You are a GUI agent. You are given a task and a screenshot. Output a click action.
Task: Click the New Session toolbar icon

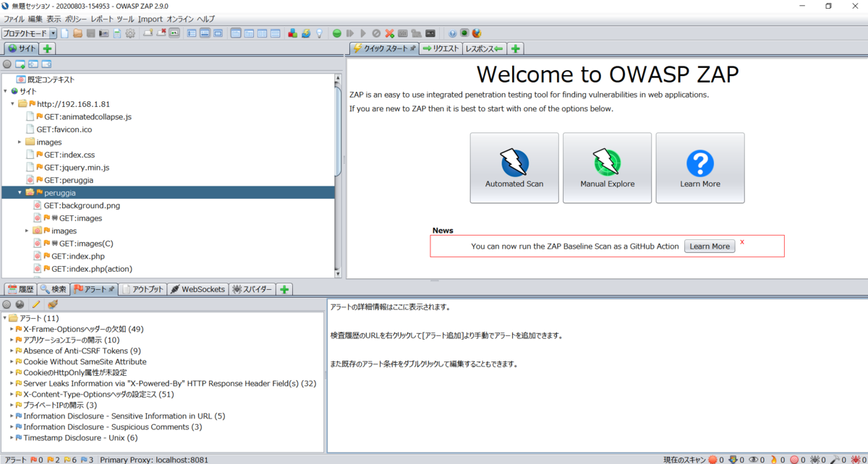64,33
